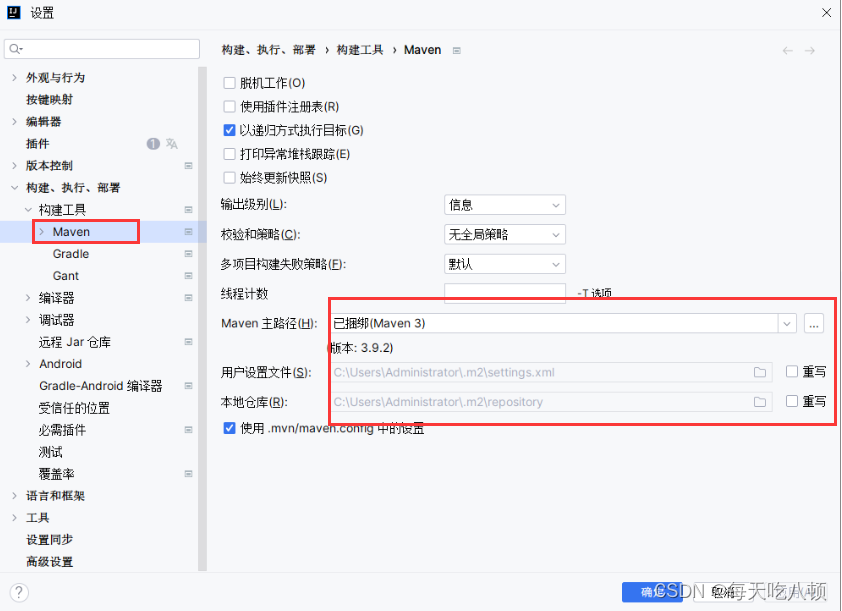Screen dimensions: 842x611
Task: Expand the 外观与行为 tree node
Action: tap(14, 78)
